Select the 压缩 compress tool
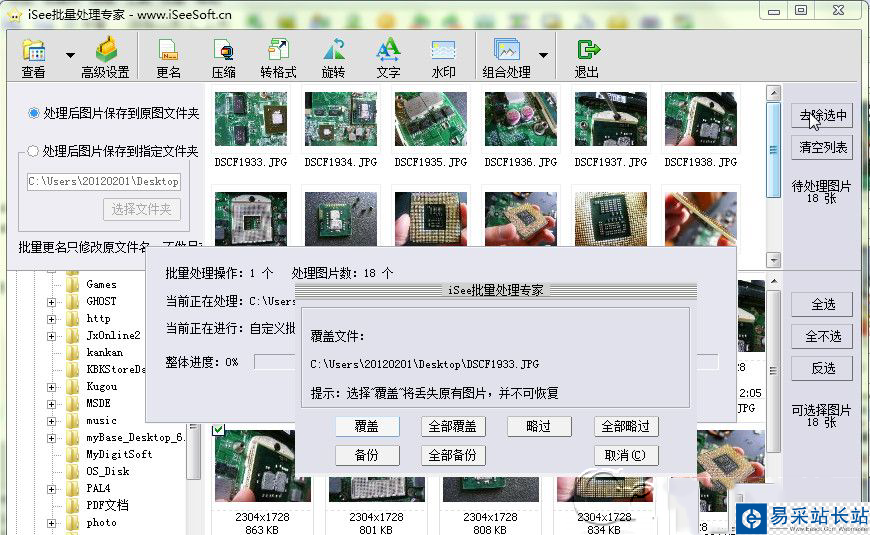 point(224,58)
